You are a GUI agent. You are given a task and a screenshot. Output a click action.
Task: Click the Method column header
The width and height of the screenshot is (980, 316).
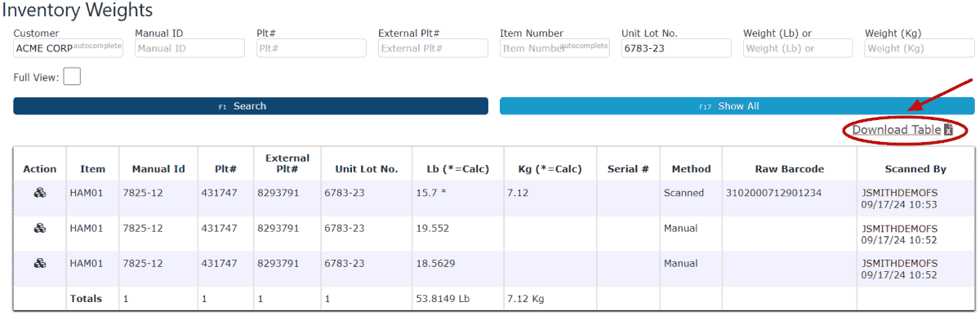coord(691,169)
